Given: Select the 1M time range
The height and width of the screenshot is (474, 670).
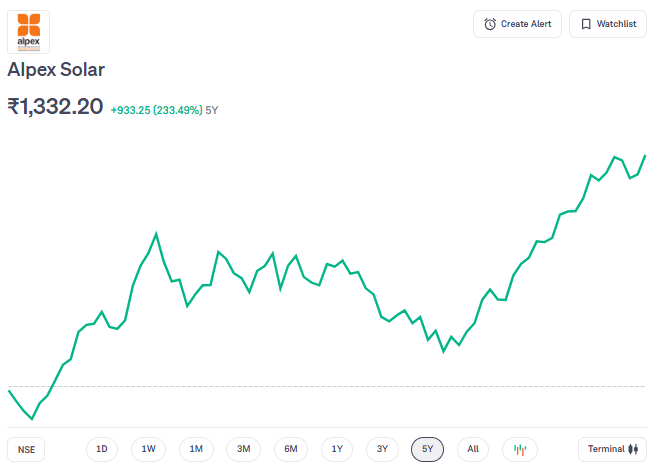Looking at the screenshot, I should [x=196, y=449].
